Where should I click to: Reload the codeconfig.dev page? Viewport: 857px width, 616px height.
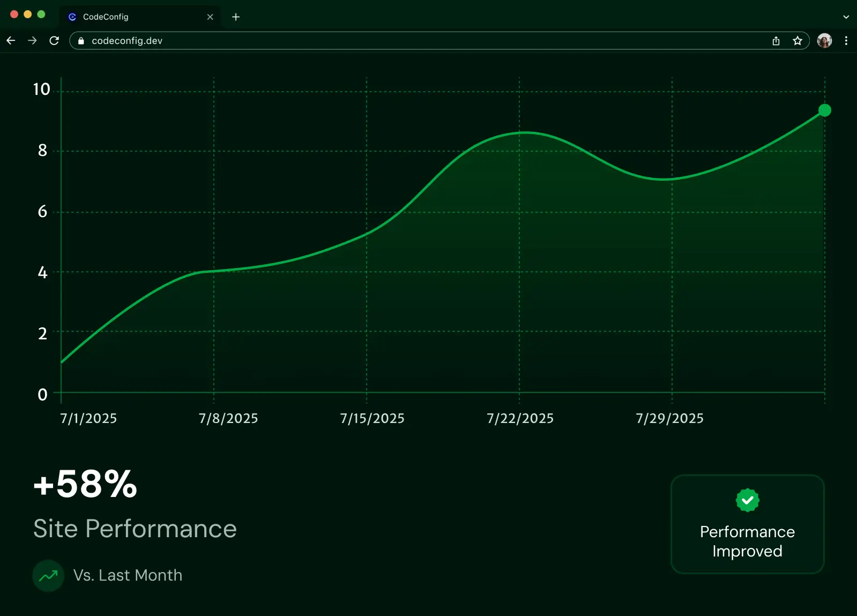pyautogui.click(x=54, y=41)
